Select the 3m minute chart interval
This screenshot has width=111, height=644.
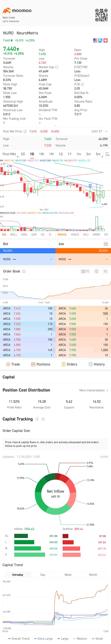click(88, 154)
